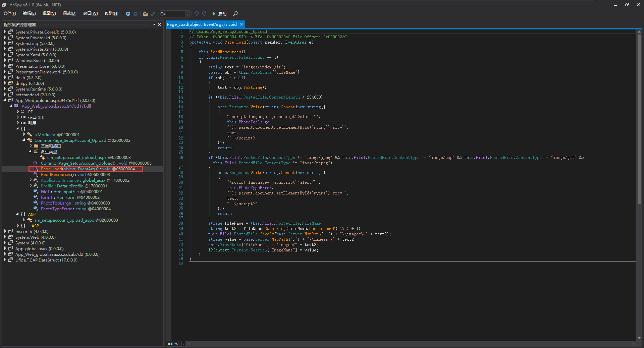
Task: Close the assembly explorer panel
Action: (x=160, y=24)
